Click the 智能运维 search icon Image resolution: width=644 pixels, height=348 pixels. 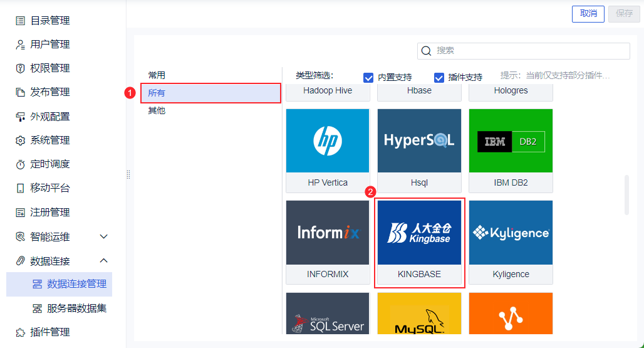click(20, 236)
